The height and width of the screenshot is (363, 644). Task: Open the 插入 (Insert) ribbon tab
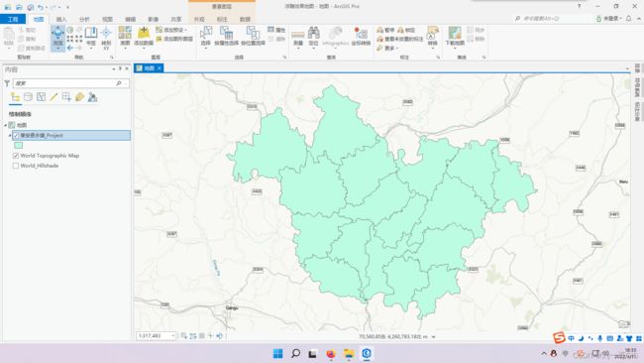61,19
